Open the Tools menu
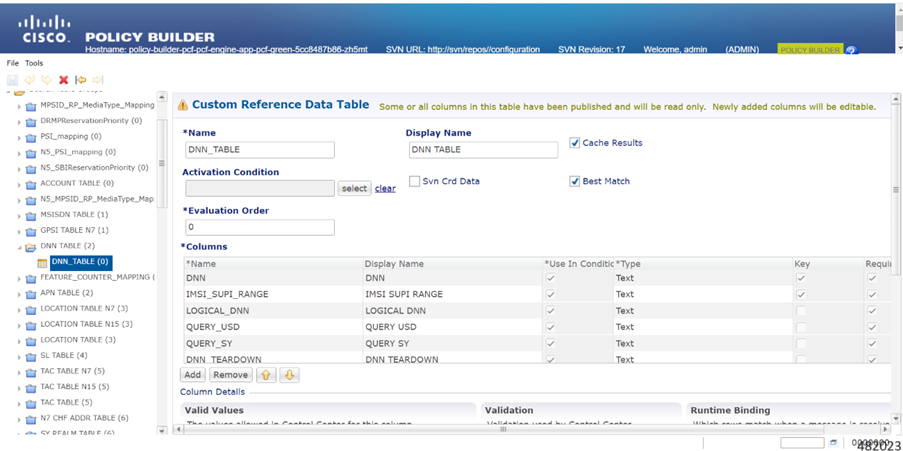903x451 pixels. tap(34, 63)
